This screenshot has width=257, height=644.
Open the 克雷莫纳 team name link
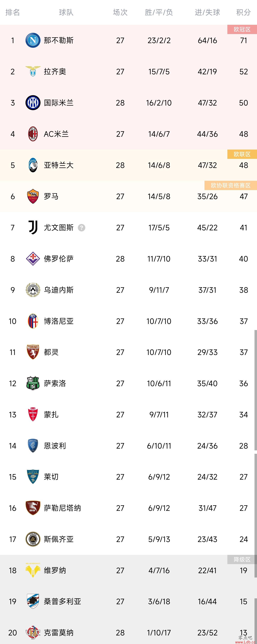click(x=59, y=633)
